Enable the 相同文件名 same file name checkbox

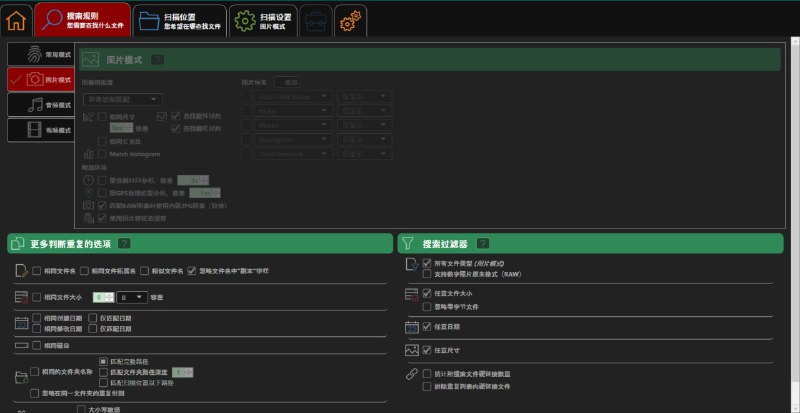tap(37, 271)
